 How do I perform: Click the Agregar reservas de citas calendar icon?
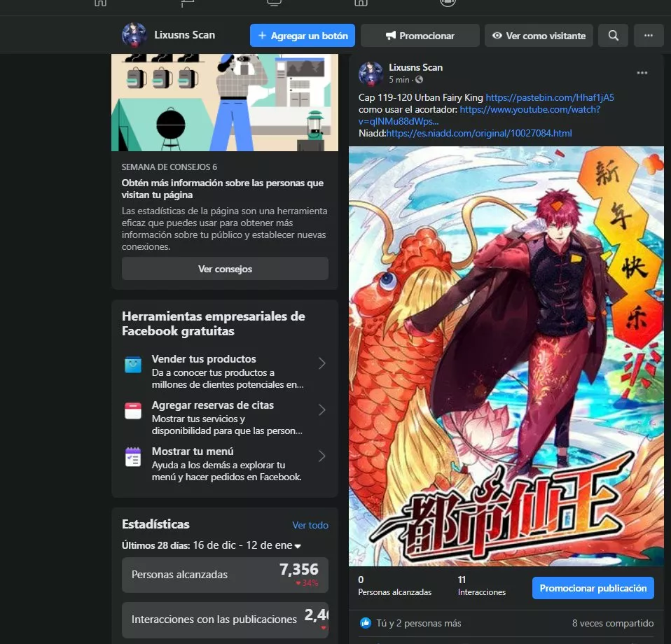(133, 411)
